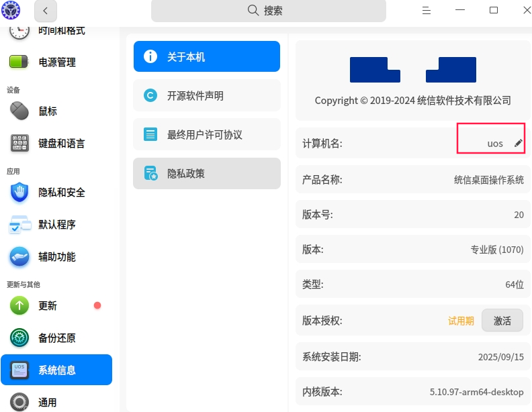Screen dimensions: 532x412
Task: Open 时间和格式 clock icon
Action: pos(19,31)
